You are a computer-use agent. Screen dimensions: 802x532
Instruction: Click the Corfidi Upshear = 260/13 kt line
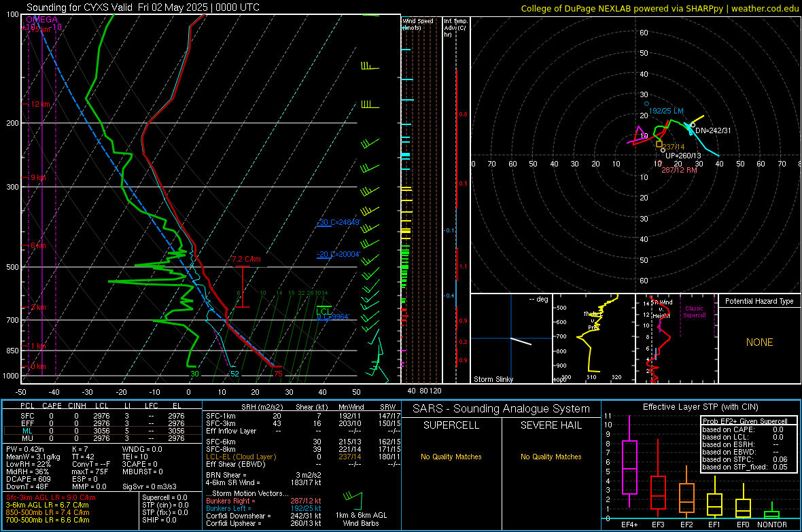point(264,523)
